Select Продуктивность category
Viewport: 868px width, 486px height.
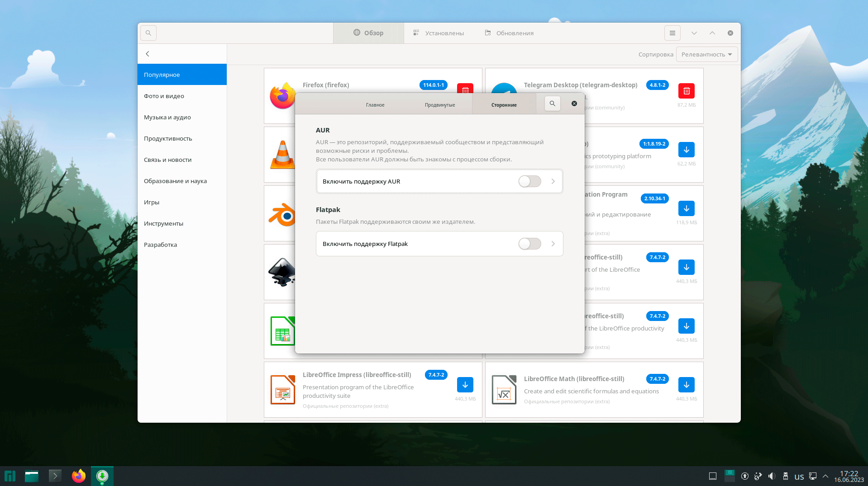click(x=182, y=138)
